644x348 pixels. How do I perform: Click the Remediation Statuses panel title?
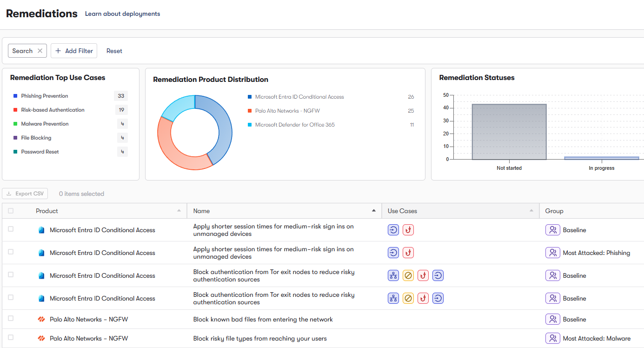coord(477,78)
